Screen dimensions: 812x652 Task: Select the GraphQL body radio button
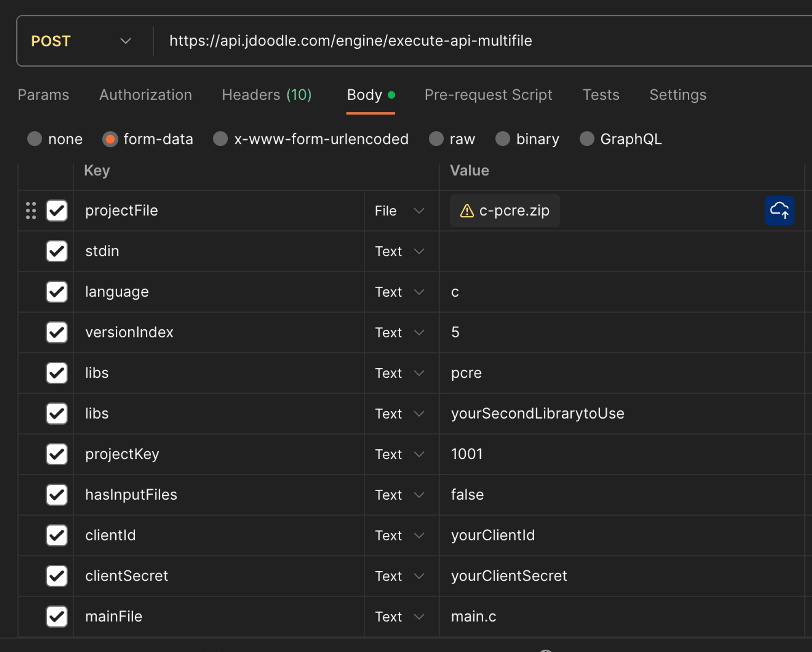pyautogui.click(x=587, y=139)
